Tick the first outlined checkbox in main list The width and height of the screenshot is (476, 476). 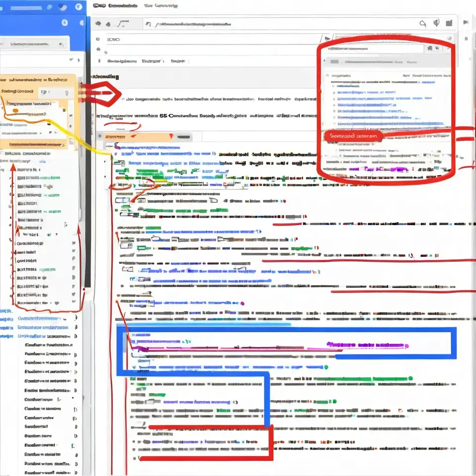(119, 201)
